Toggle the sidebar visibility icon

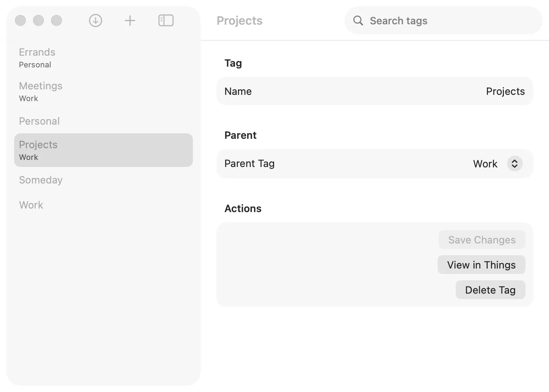pos(165,20)
